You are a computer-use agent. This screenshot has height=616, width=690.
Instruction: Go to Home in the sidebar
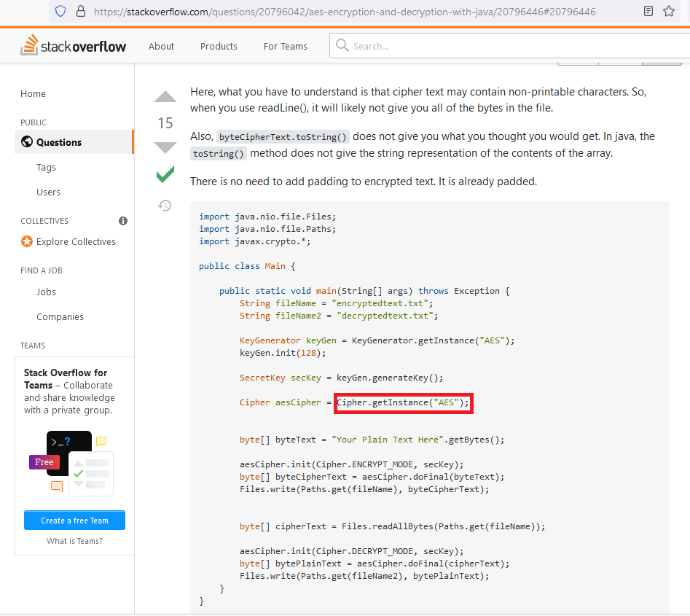[x=33, y=94]
